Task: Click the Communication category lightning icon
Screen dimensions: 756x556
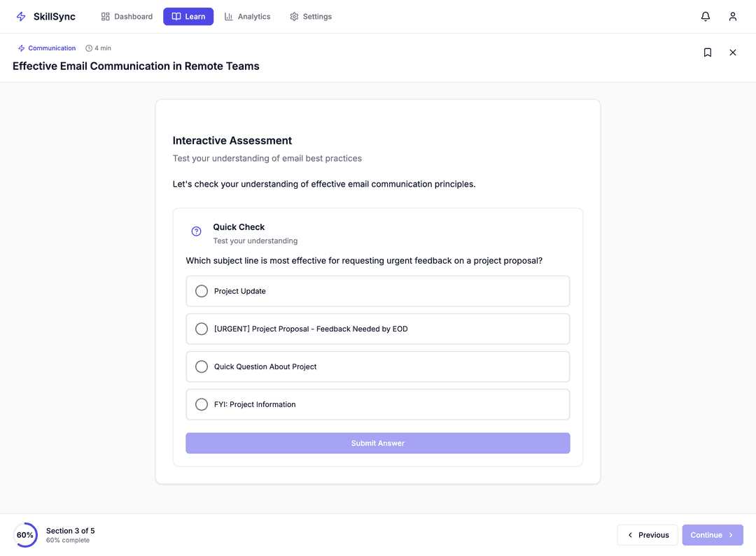Action: 22,48
